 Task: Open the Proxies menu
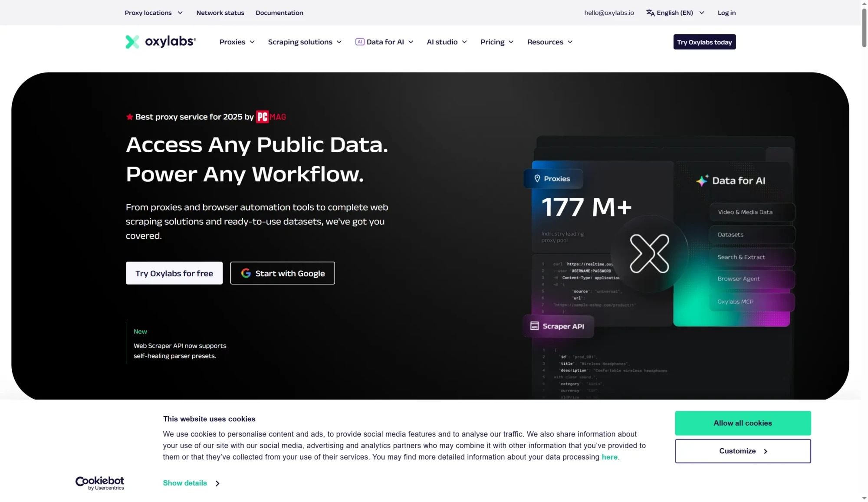point(237,42)
